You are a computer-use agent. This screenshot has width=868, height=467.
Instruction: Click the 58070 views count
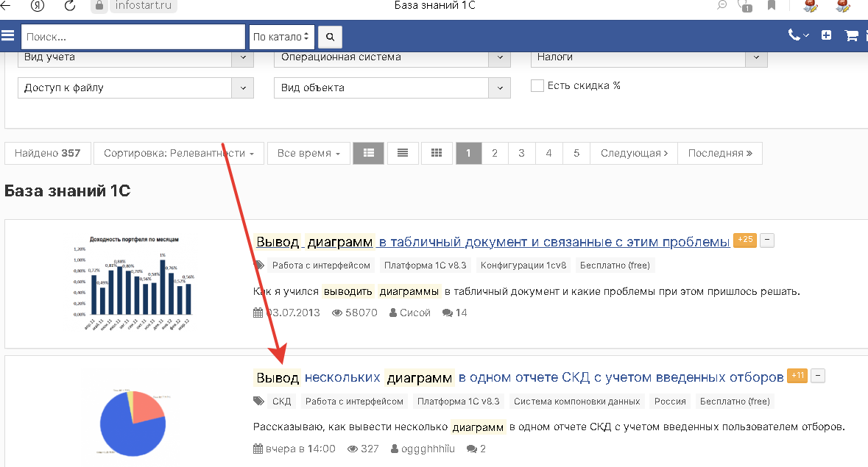click(361, 313)
